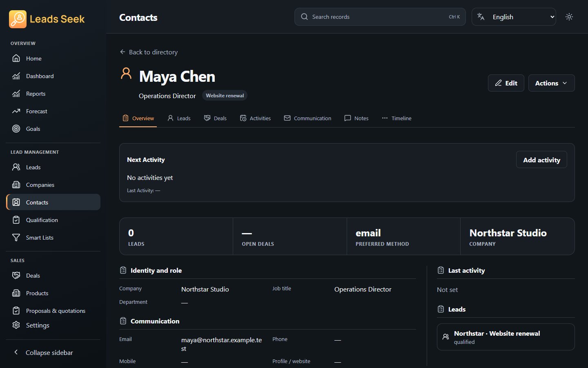Click into the Search records field
The image size is (588, 368).
click(380, 17)
